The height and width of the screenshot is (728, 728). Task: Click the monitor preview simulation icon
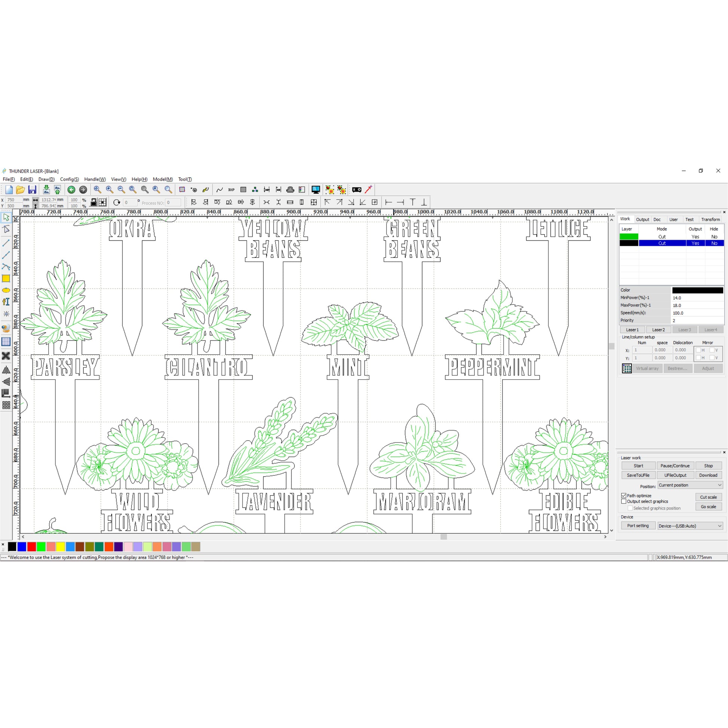[315, 190]
